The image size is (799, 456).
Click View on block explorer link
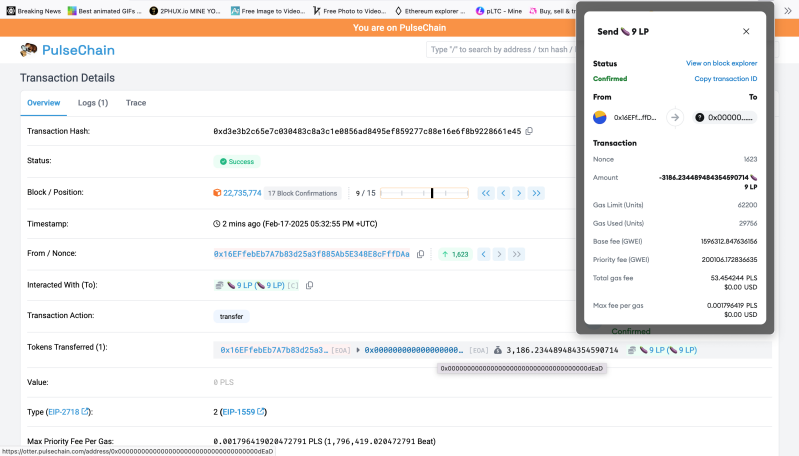[x=721, y=63]
